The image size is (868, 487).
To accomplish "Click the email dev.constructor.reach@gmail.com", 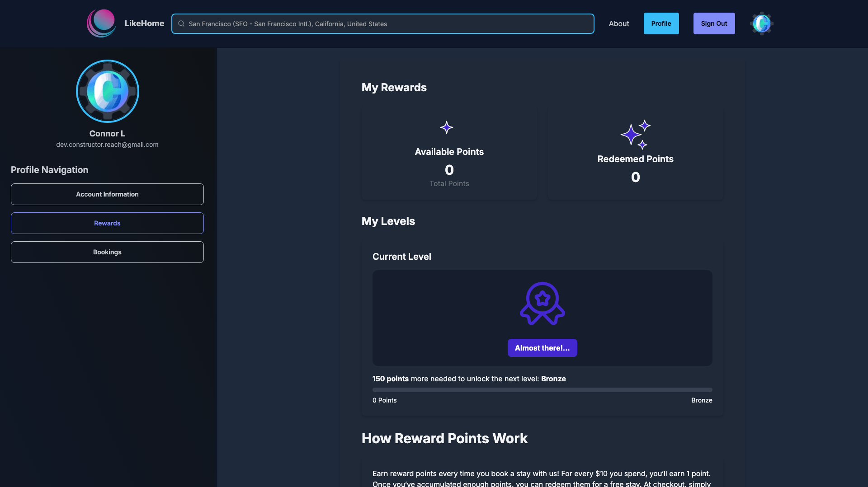I will tap(107, 145).
